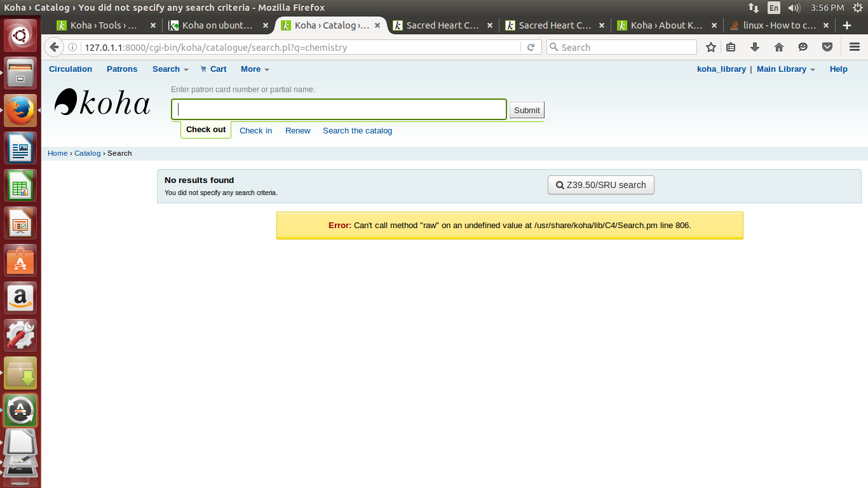Click the Z39.50/SRU search button
The width and height of the screenshot is (868, 488).
point(600,185)
